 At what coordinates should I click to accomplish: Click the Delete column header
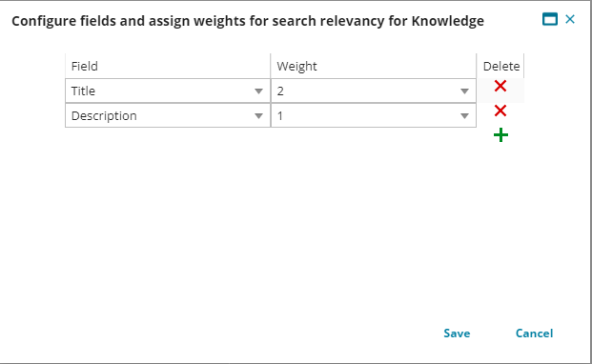(501, 67)
